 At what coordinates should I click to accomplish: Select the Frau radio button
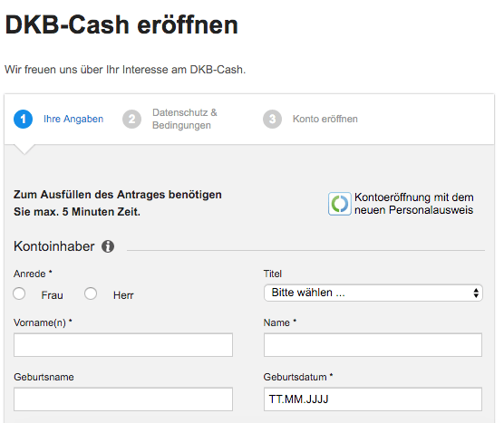[x=19, y=293]
